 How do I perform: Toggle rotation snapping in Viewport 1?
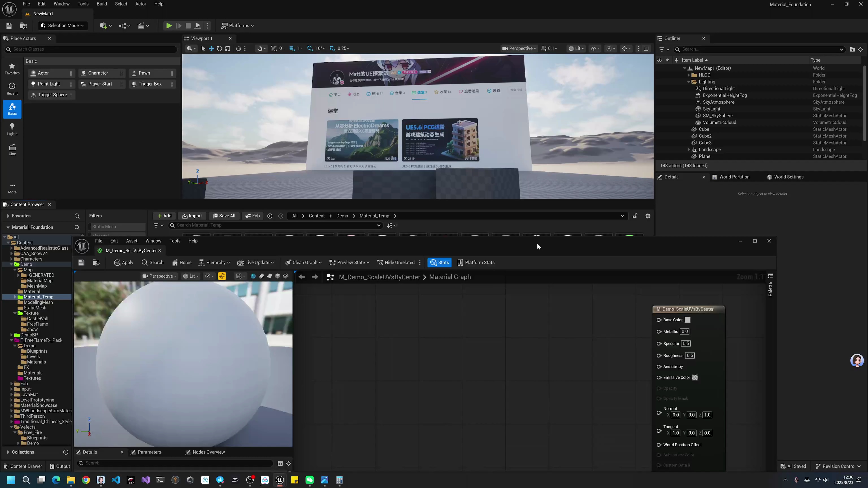310,49
